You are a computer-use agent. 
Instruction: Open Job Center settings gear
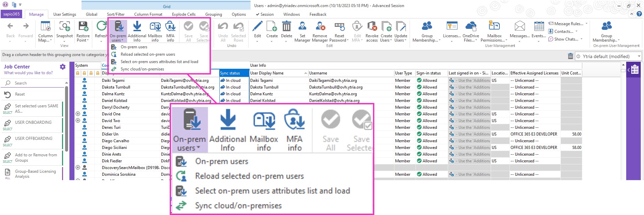pyautogui.click(x=63, y=67)
